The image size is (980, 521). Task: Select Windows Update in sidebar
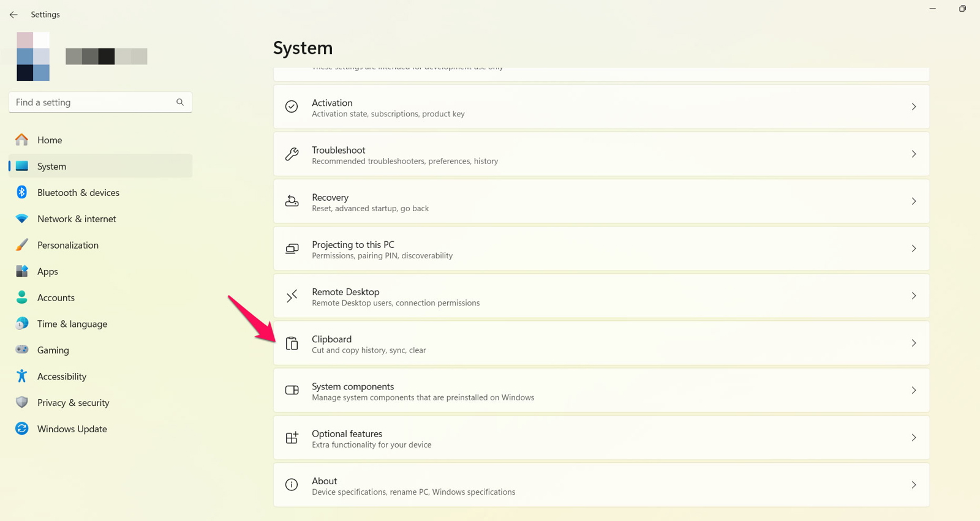tap(72, 429)
